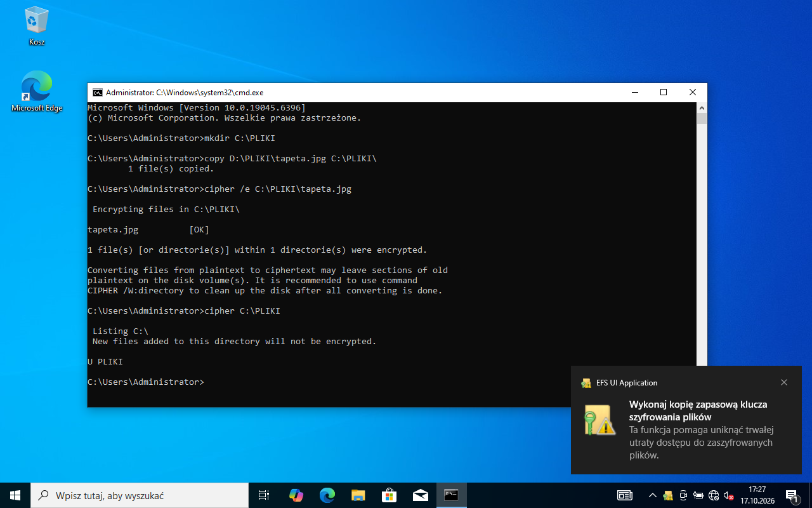Click 'New files added to this directory' line
Screen dimensions: 812x508
[x=235, y=342]
